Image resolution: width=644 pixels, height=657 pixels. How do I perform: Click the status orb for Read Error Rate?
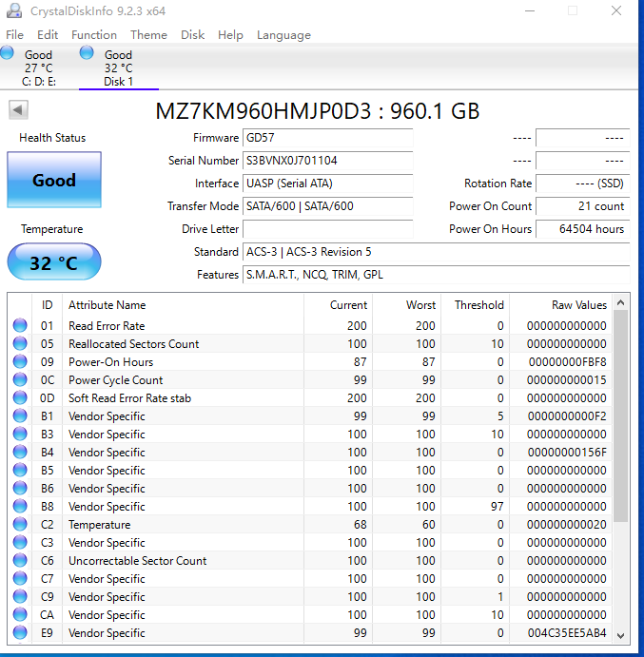point(20,325)
